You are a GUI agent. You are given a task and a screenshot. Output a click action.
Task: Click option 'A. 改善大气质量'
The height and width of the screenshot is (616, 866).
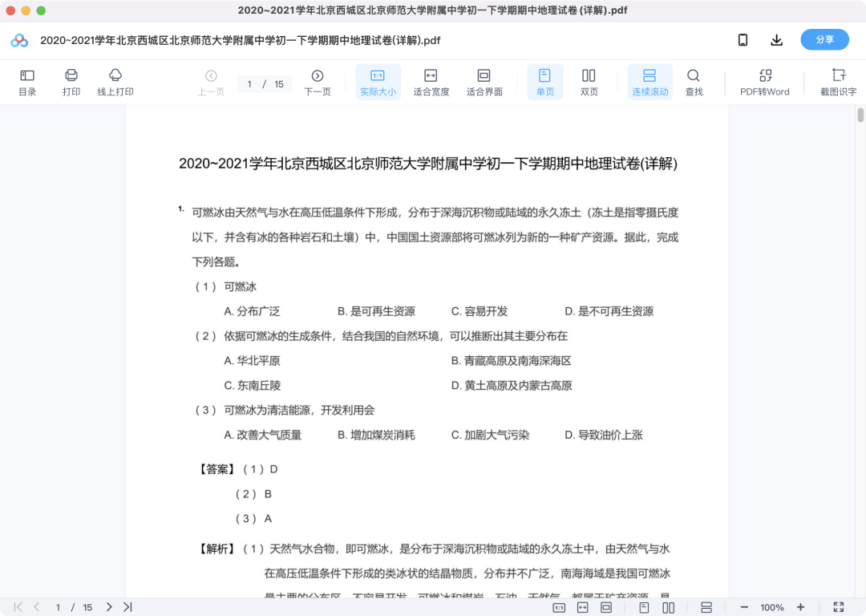[263, 435]
